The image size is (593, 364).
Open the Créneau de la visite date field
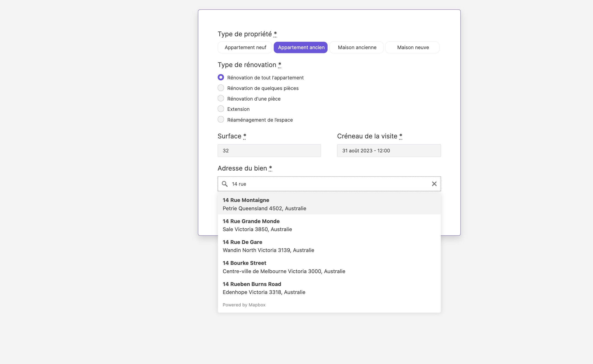389,151
